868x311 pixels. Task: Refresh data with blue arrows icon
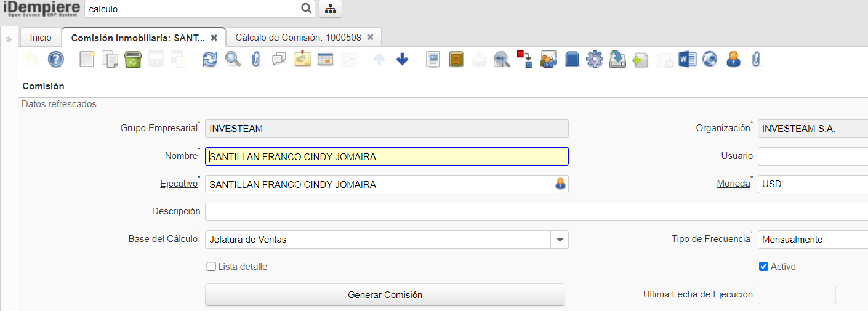tap(210, 59)
